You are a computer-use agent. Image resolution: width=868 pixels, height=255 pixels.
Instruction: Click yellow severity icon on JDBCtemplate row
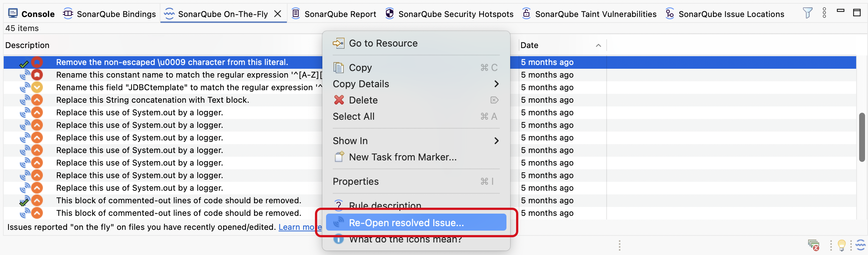point(37,87)
